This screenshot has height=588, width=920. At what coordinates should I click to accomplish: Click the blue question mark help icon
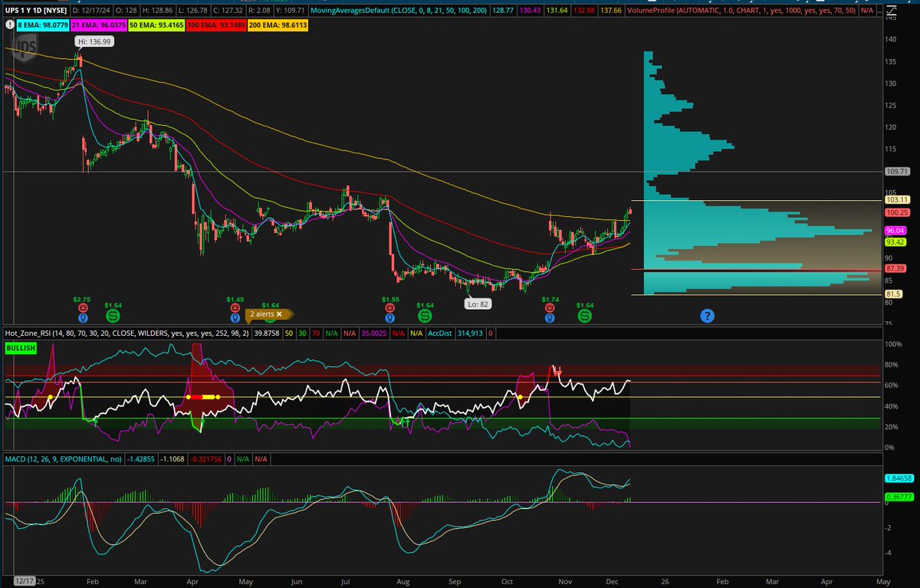[707, 315]
